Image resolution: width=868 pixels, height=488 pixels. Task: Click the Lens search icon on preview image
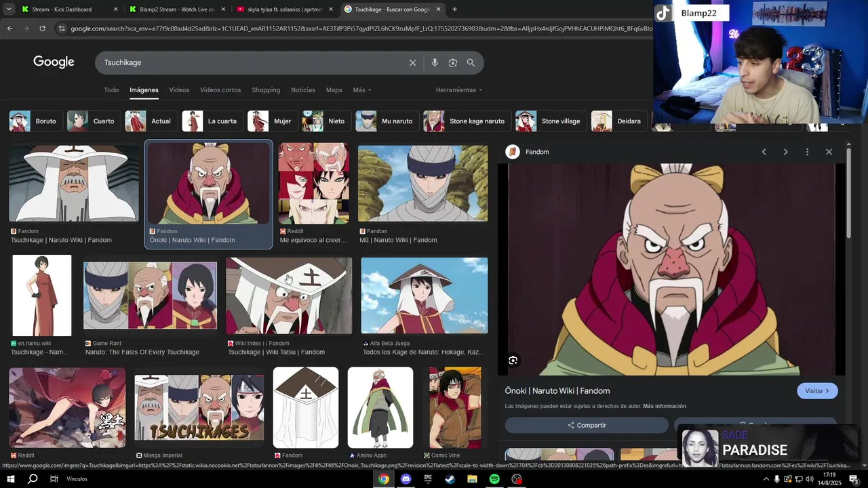pos(513,361)
